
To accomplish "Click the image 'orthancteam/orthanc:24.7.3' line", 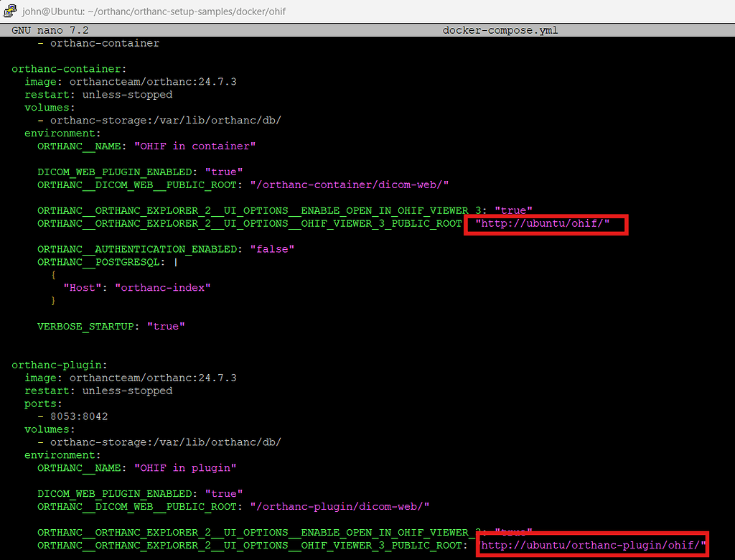I will (130, 81).
